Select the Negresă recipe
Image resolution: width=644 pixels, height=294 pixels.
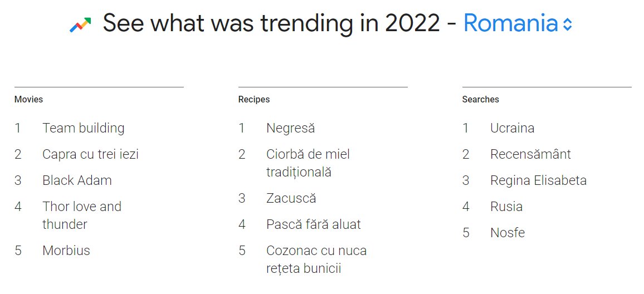click(290, 128)
